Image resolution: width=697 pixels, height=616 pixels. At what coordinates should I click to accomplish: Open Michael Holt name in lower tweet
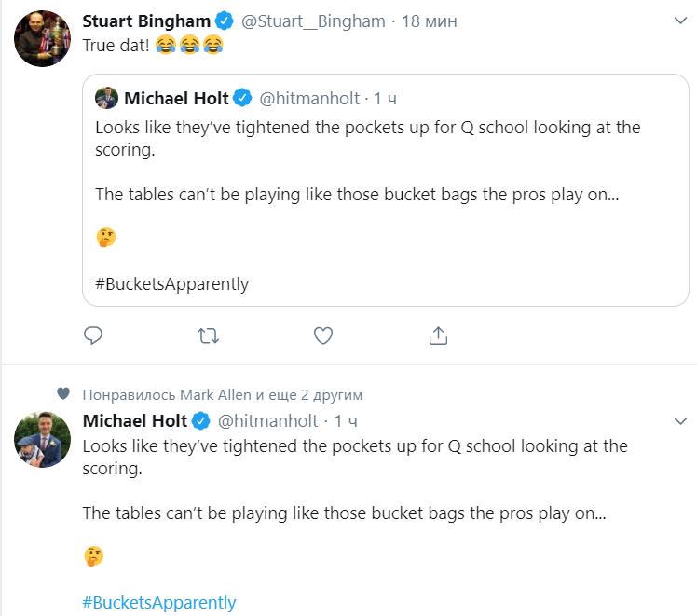pos(135,420)
